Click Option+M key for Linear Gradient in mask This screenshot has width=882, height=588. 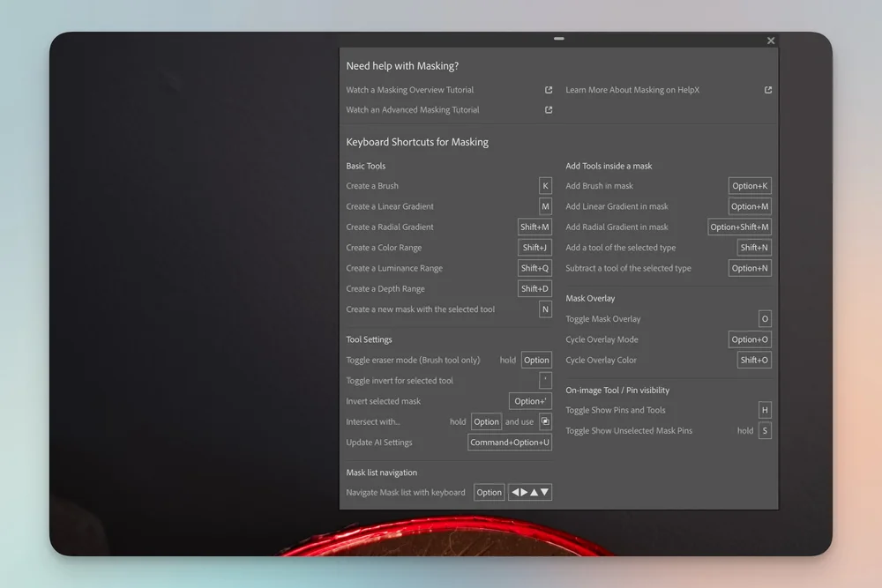[750, 206]
